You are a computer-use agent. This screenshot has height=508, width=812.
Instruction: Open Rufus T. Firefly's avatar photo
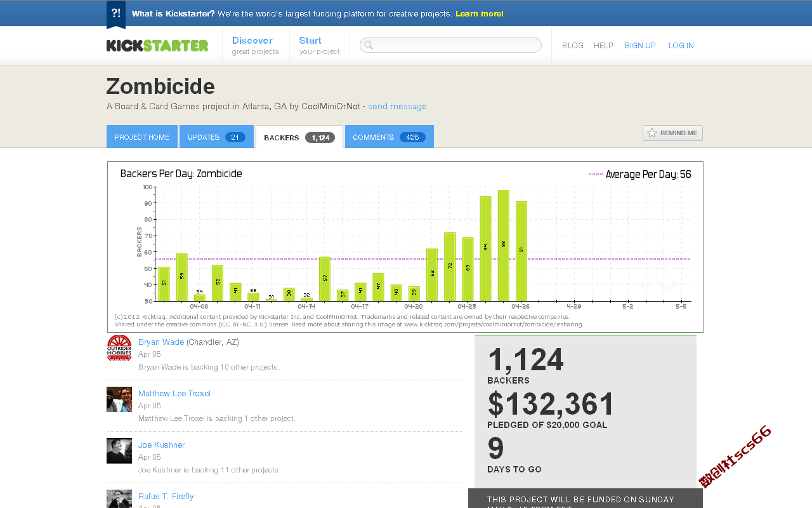(119, 498)
